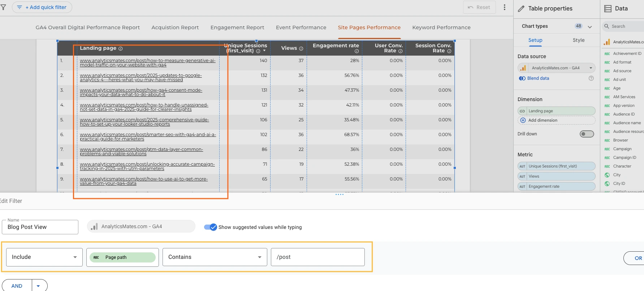Click the help icon beside Blend data

tap(591, 78)
